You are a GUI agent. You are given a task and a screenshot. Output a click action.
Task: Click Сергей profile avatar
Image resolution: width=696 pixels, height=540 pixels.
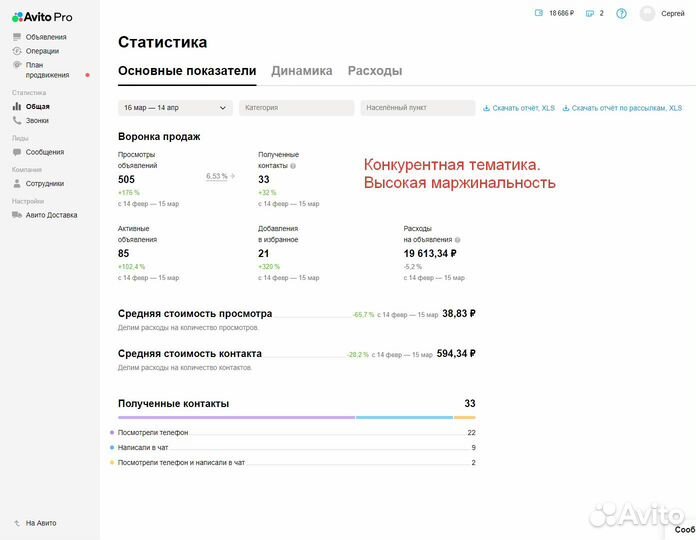pyautogui.click(x=647, y=13)
